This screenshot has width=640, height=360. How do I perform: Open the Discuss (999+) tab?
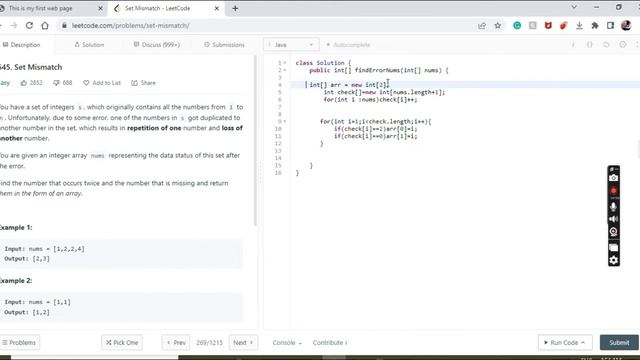[157, 44]
